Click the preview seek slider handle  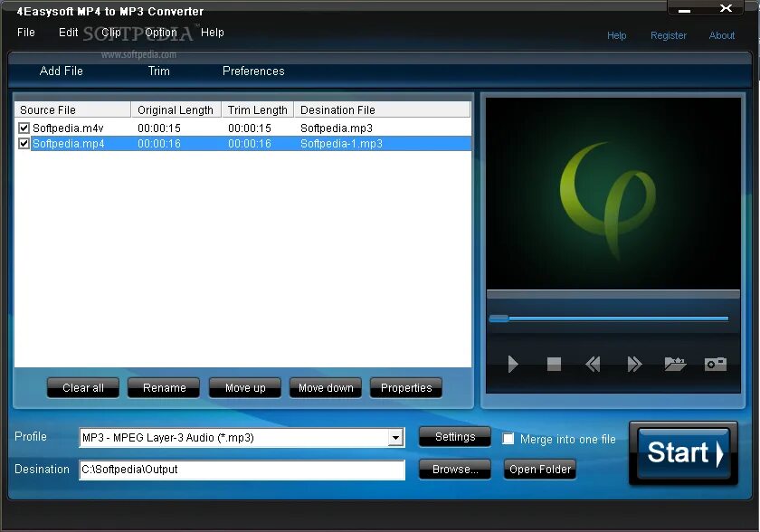coord(499,318)
